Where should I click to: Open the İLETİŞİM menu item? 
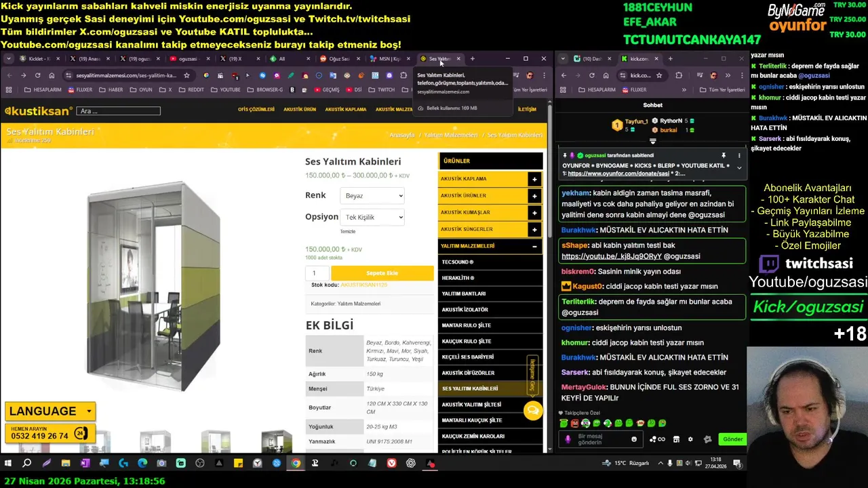pos(527,109)
